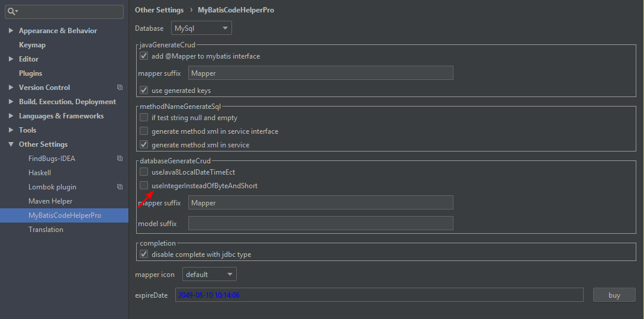The height and width of the screenshot is (319, 644).
Task: Click the model suffix field
Action: click(x=320, y=223)
